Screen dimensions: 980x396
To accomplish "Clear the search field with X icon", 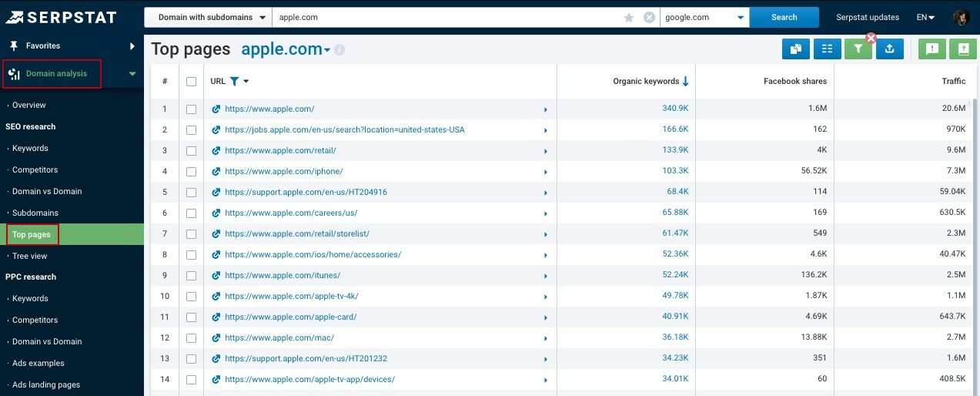I will [649, 17].
